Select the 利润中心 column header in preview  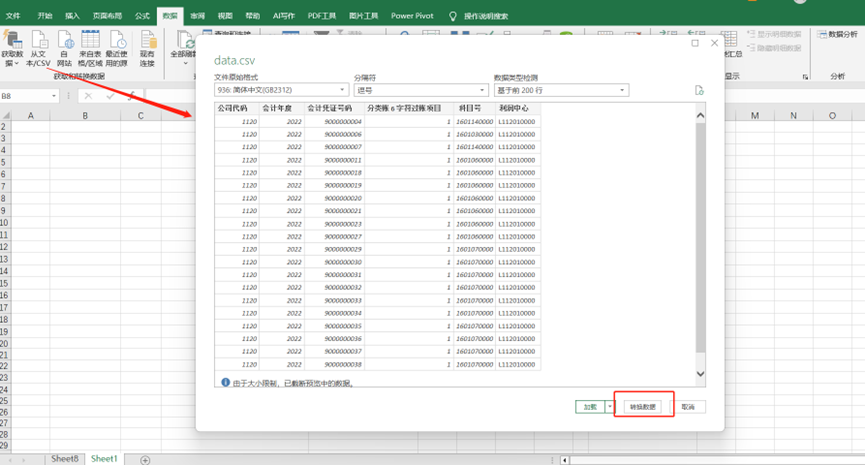[517, 108]
